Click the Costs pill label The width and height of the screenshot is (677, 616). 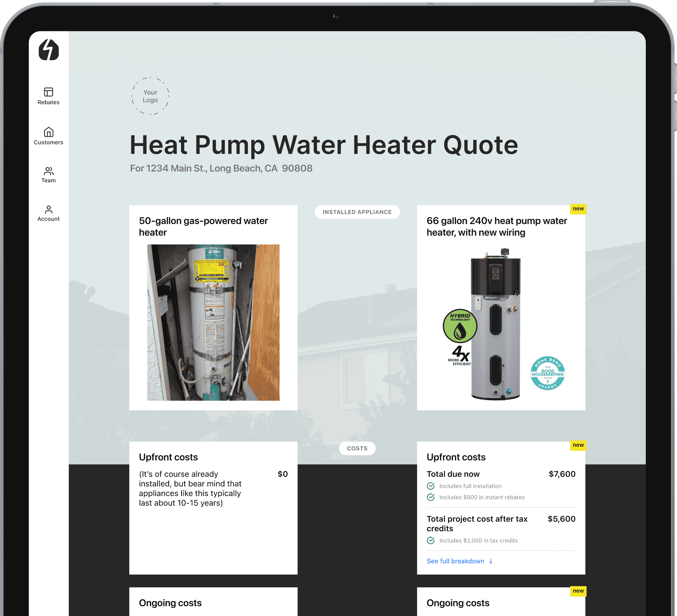[x=357, y=448]
